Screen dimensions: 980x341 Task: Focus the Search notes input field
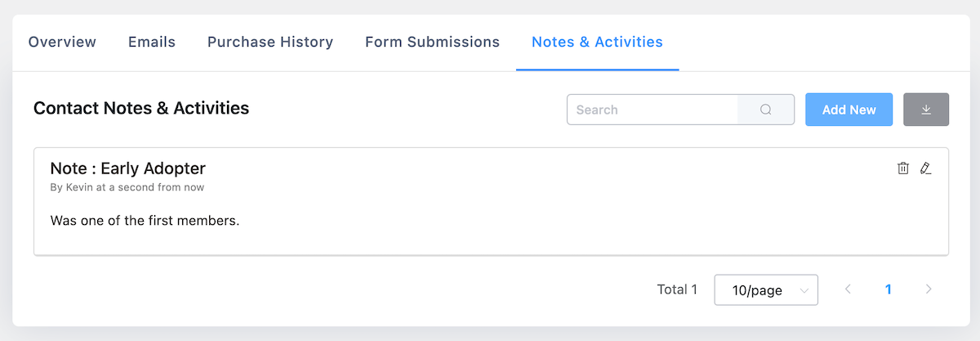[653, 110]
